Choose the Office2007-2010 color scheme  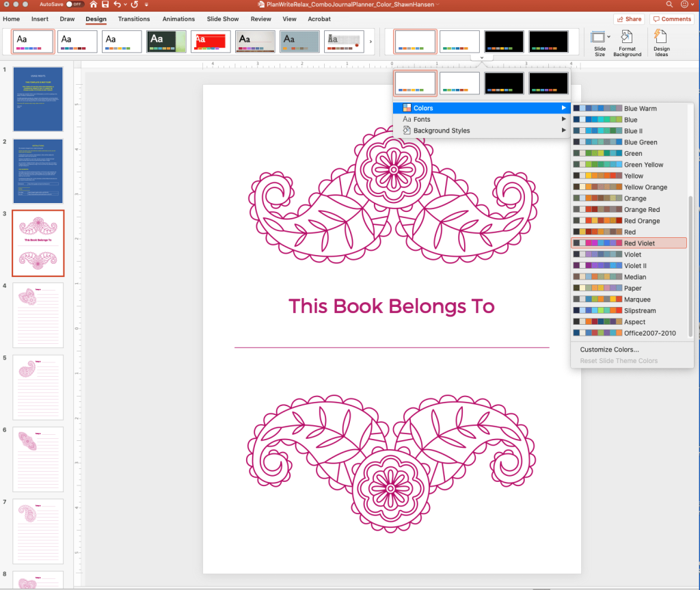click(x=629, y=333)
